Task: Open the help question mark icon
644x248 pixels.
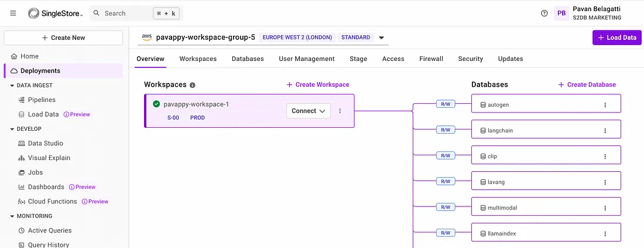Action: pyautogui.click(x=544, y=13)
